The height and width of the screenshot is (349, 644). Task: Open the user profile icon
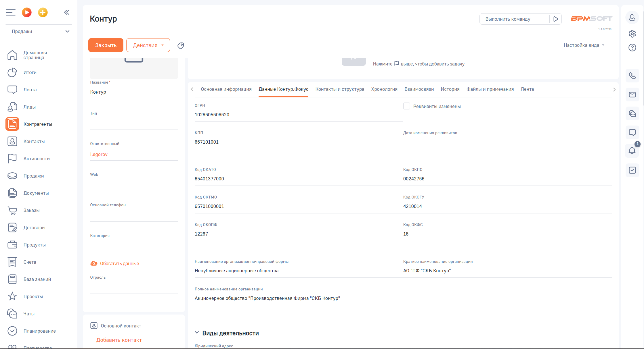tap(632, 18)
